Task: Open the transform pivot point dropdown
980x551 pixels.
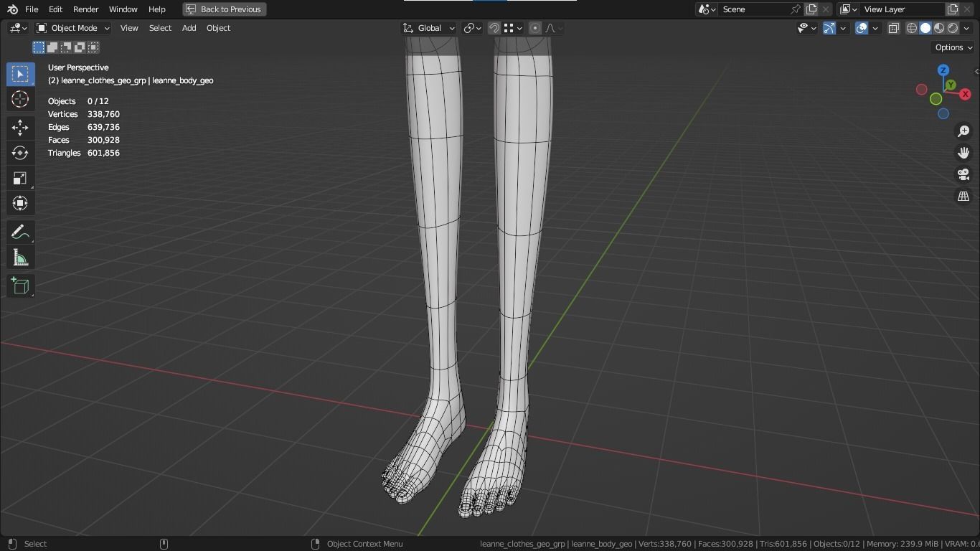Action: [471, 28]
